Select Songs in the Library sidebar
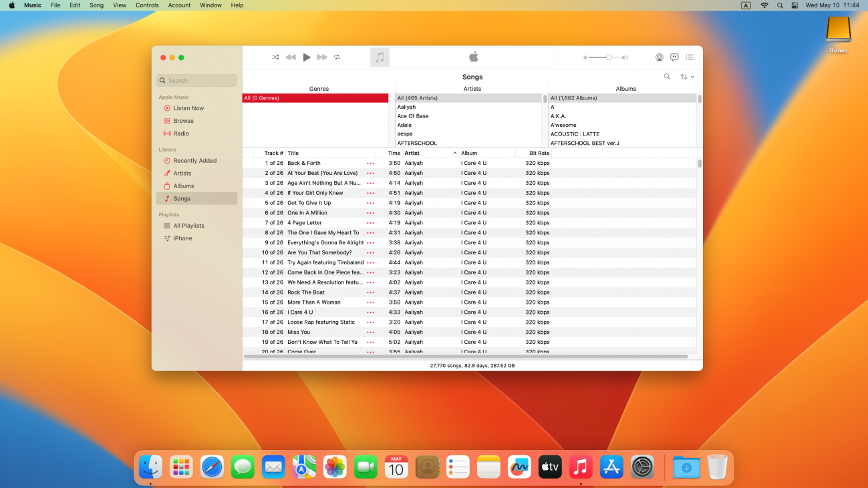The image size is (868, 488). (196, 198)
